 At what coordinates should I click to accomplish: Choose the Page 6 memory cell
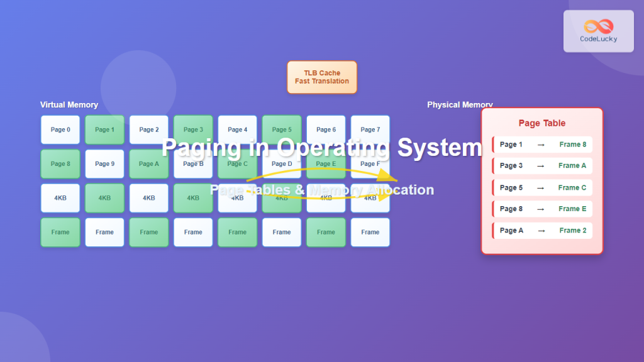pos(326,129)
